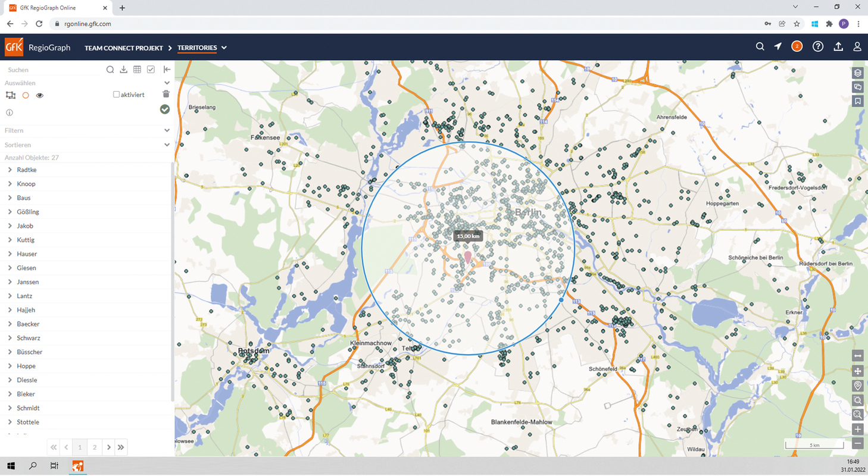
Task: Open the user profile icon in header
Action: point(857,46)
